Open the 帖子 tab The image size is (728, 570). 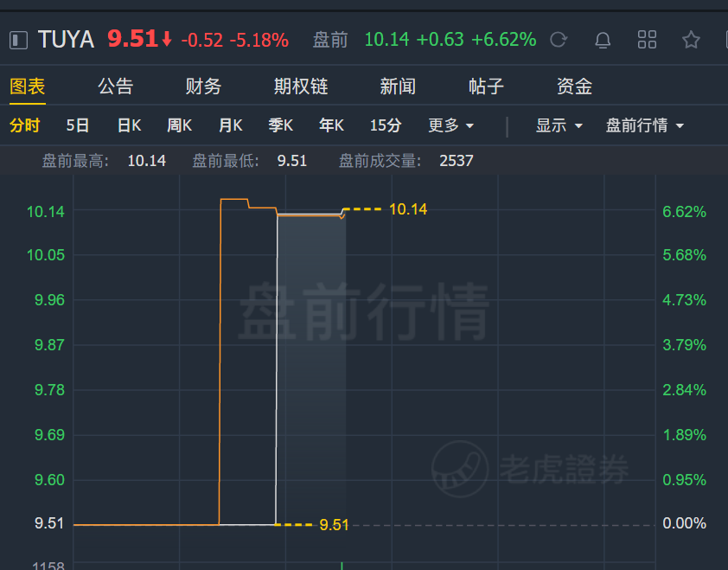click(486, 86)
